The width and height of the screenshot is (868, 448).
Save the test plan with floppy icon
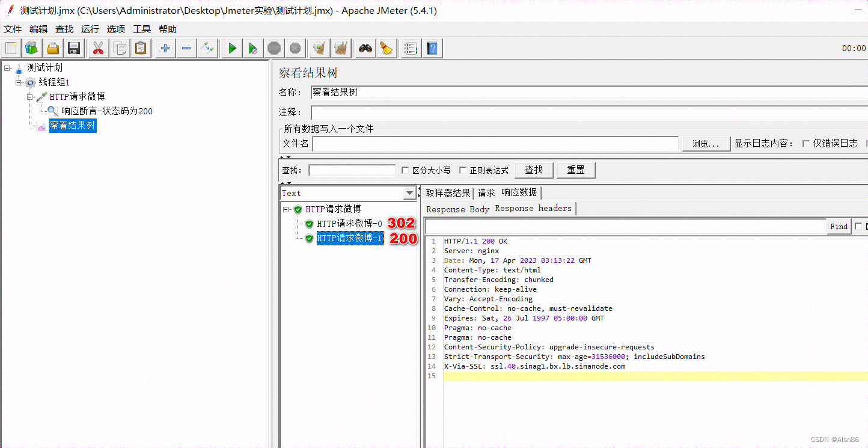coord(74,49)
